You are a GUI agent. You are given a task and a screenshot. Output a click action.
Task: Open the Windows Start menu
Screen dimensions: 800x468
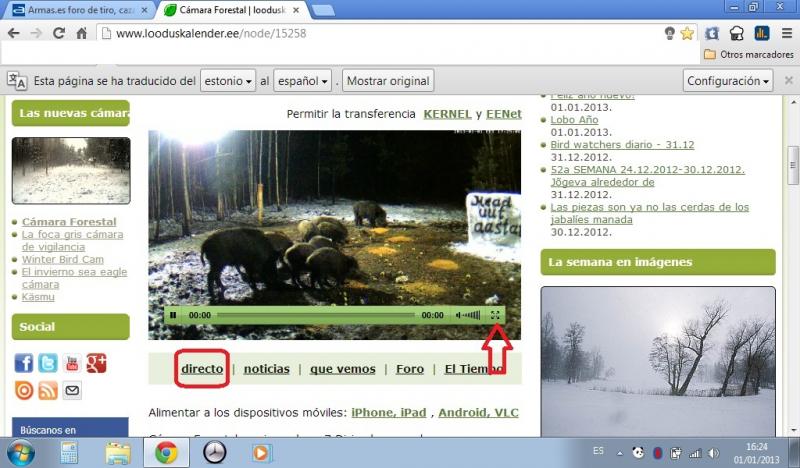click(x=20, y=452)
